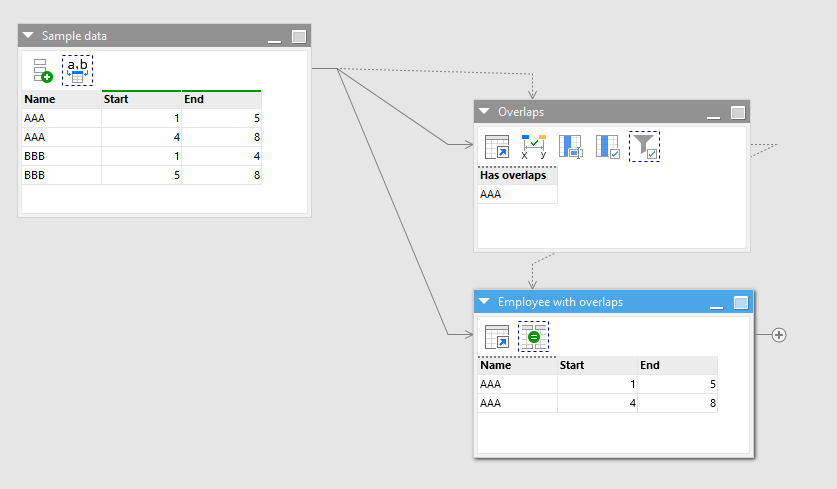Screen dimensions: 837x489
Task: Click the Start column header in Sample data
Action: click(141, 100)
